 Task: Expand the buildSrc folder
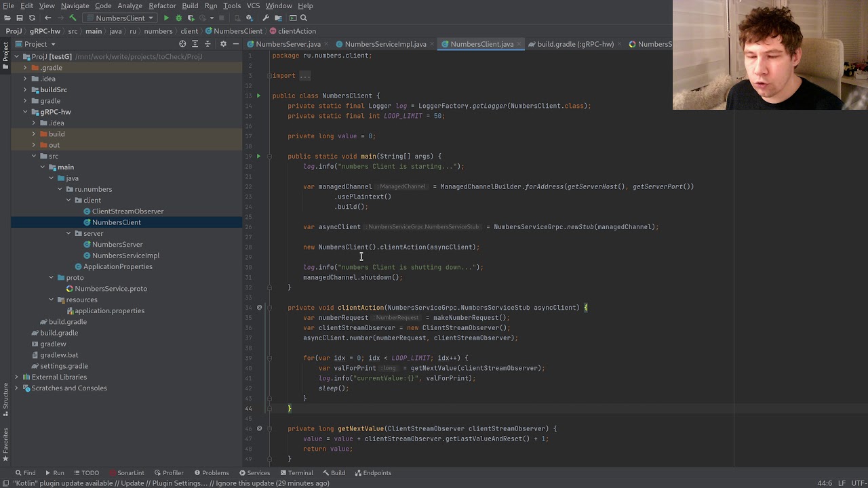(x=25, y=89)
